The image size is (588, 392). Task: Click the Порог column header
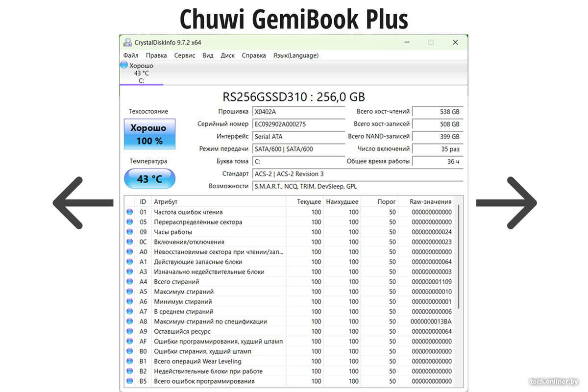tap(379, 202)
